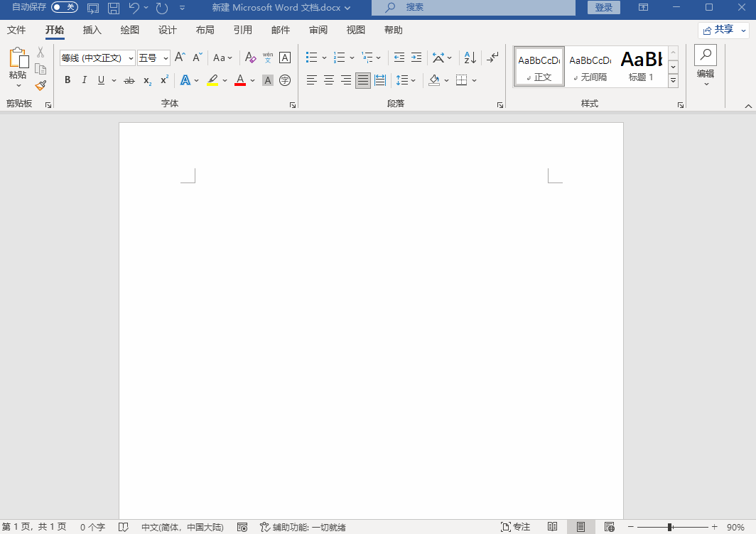Toggle the AutoSave switch
The width and height of the screenshot is (756, 534).
click(65, 7)
